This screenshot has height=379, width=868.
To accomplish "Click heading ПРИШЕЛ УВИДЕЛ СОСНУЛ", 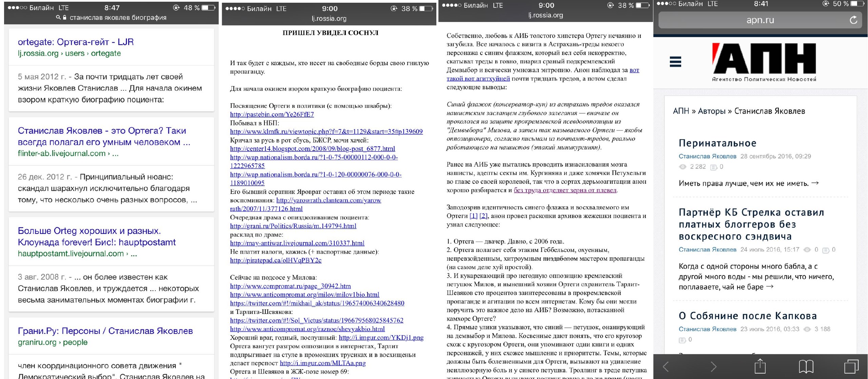I will [330, 33].
